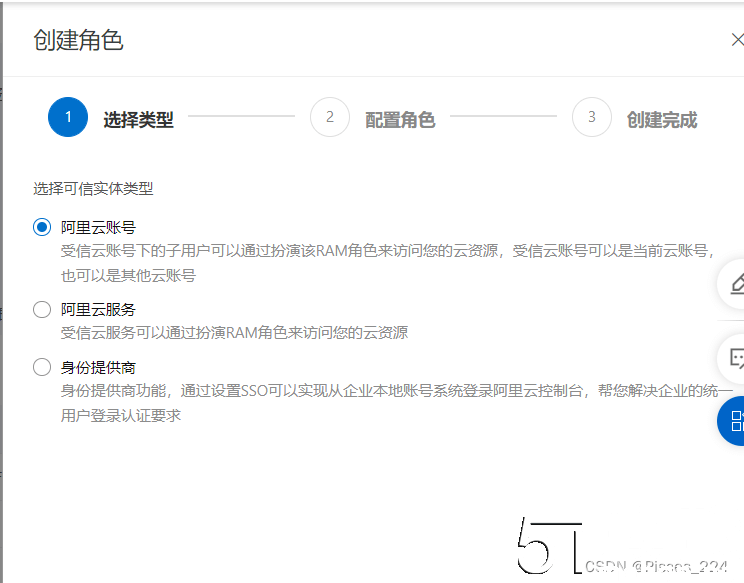
Task: Select the 身份提供商 radio option
Action: (x=42, y=367)
